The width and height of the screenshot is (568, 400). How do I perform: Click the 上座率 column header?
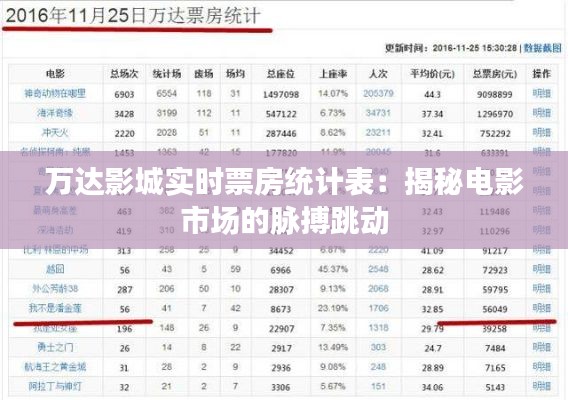(x=333, y=74)
